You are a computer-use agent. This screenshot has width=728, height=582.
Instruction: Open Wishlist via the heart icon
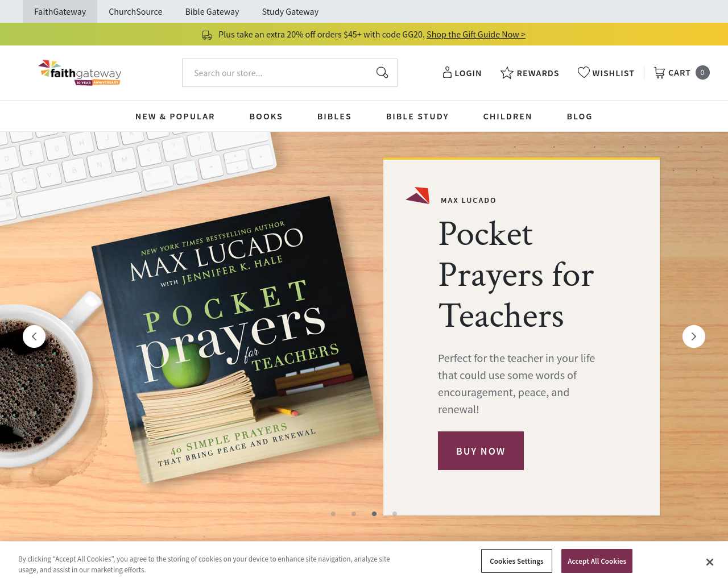[584, 72]
